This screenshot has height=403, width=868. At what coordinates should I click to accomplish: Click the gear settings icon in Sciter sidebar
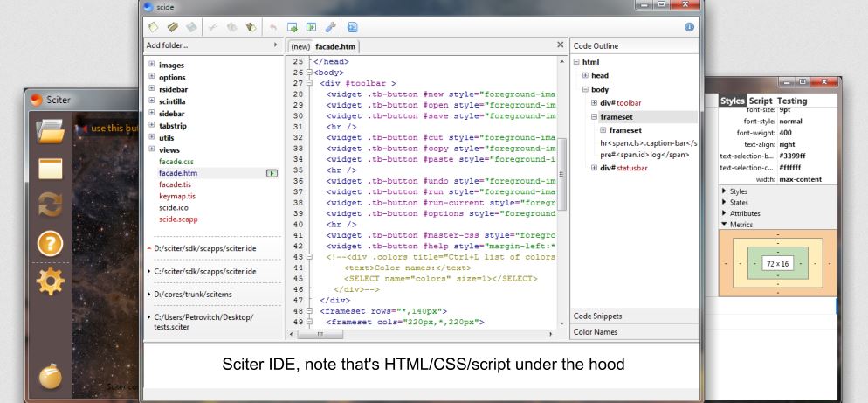pos(51,281)
